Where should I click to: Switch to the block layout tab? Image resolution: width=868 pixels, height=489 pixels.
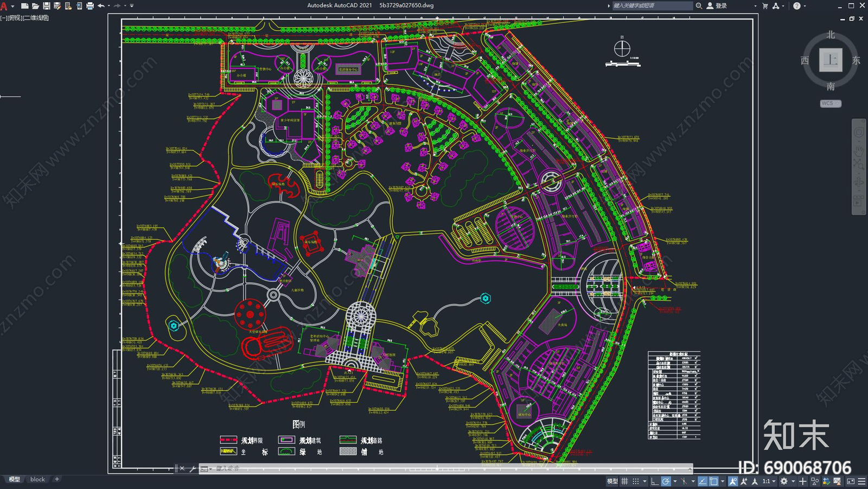(37, 479)
